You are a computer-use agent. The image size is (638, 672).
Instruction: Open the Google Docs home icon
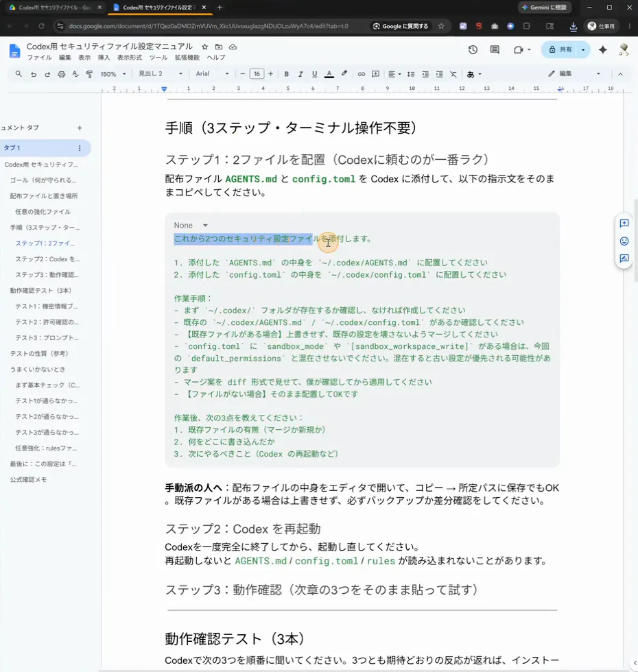pos(14,51)
